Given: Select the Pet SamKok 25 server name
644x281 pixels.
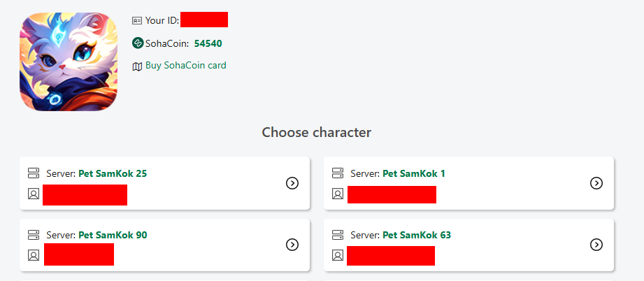Looking at the screenshot, I should [113, 173].
